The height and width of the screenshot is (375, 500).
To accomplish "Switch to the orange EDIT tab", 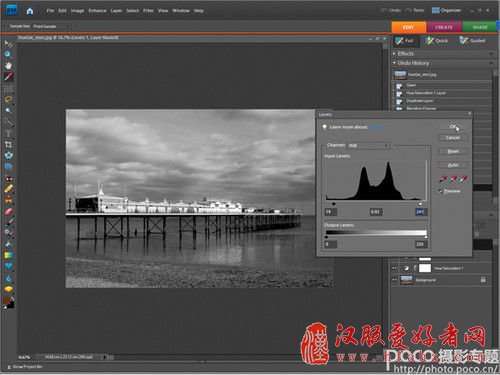I will click(409, 27).
